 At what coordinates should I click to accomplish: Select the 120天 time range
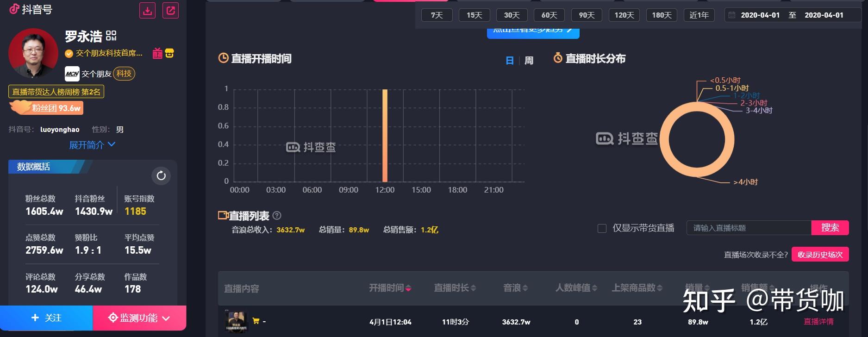click(x=624, y=15)
